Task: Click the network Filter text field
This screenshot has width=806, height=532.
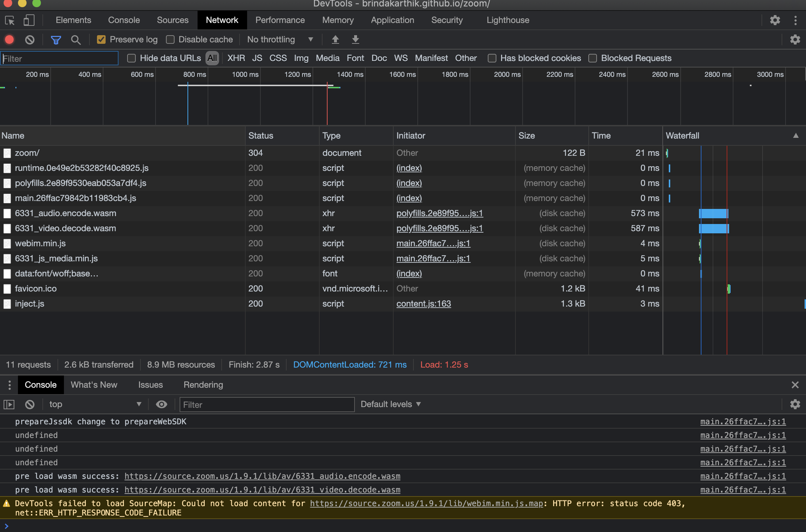Action: pos(60,59)
